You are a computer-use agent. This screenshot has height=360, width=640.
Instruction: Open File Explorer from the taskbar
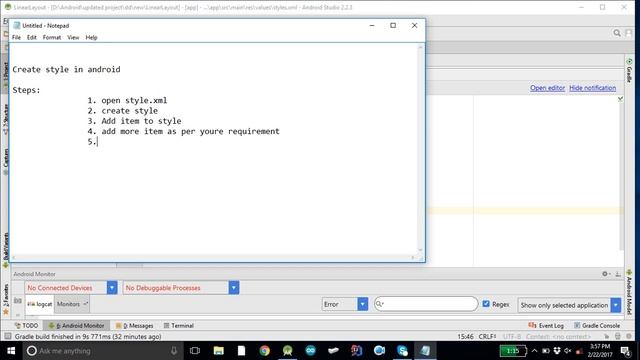pyautogui.click(x=218, y=351)
